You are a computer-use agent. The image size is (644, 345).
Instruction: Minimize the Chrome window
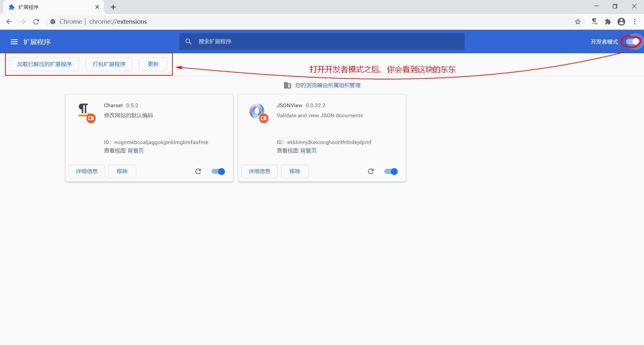tap(596, 6)
